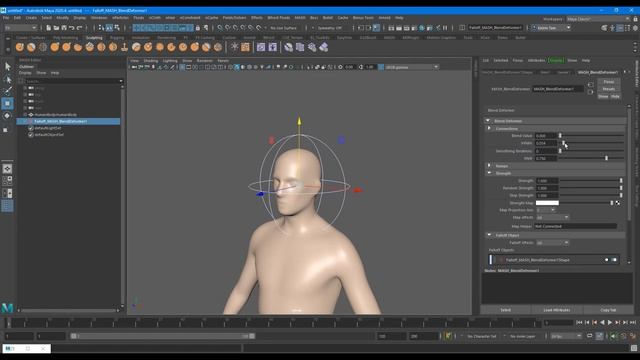The width and height of the screenshot is (640, 360).
Task: Click the Focus button in the Attribute Editor
Action: [609, 82]
